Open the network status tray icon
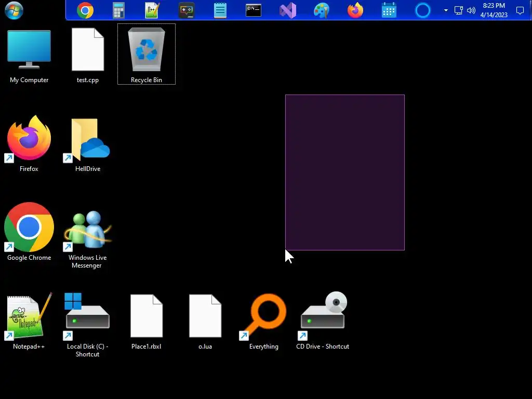 click(458, 10)
